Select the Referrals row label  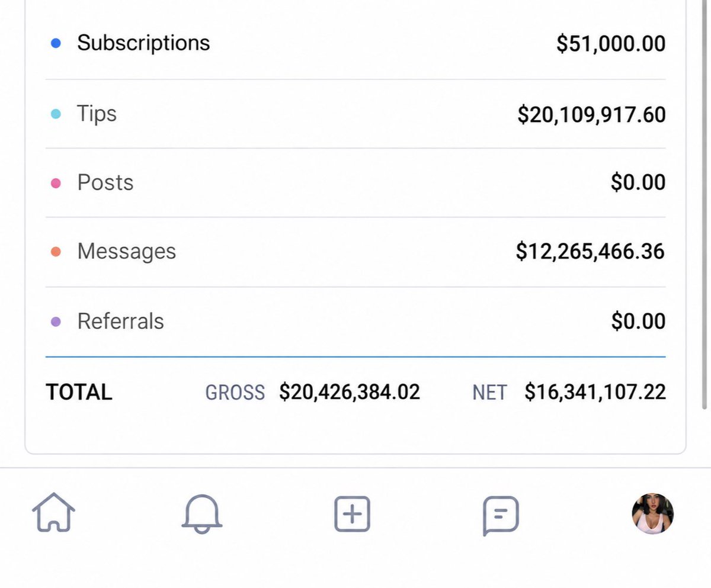coord(121,322)
